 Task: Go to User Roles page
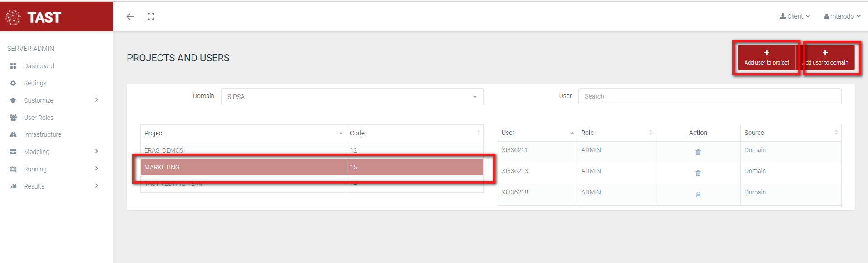click(39, 118)
